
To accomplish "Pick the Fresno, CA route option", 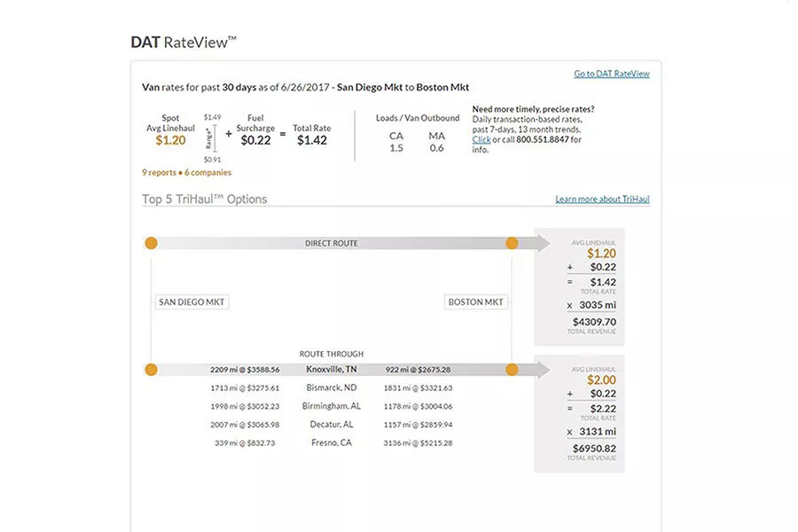I will coord(332,443).
